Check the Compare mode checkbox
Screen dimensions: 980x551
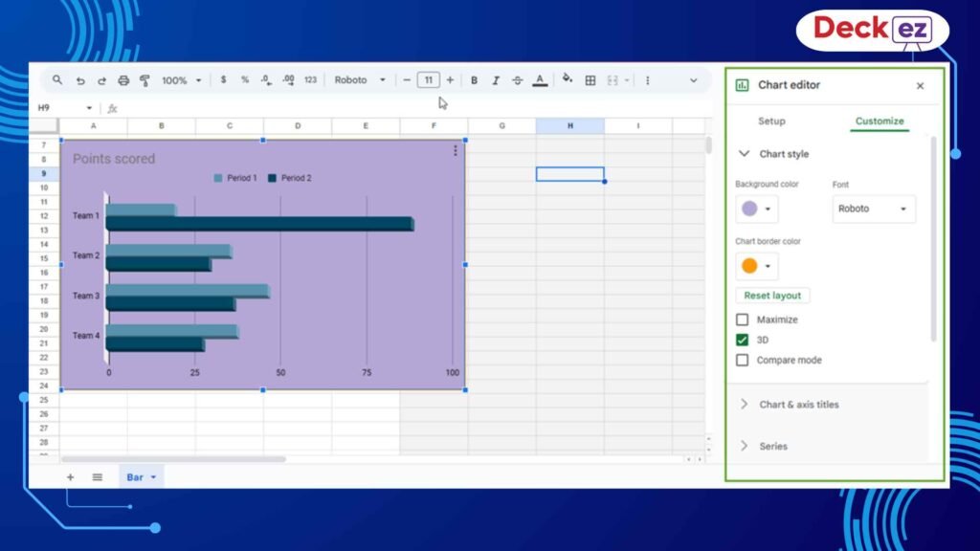click(742, 361)
